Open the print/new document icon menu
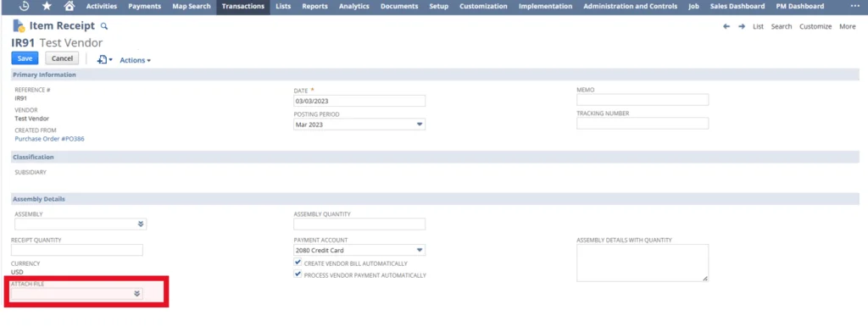The image size is (868, 332). [104, 60]
